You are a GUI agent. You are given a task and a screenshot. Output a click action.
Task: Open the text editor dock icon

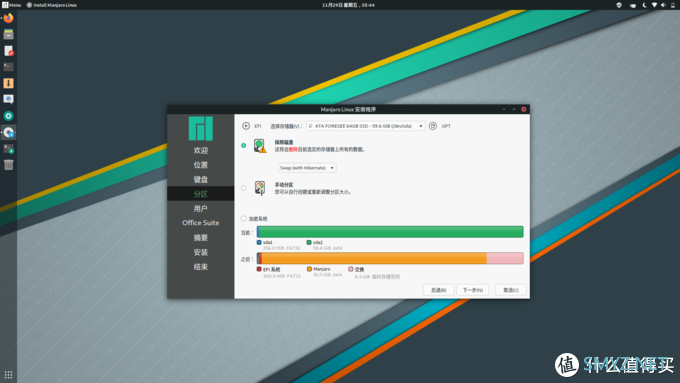[x=8, y=51]
